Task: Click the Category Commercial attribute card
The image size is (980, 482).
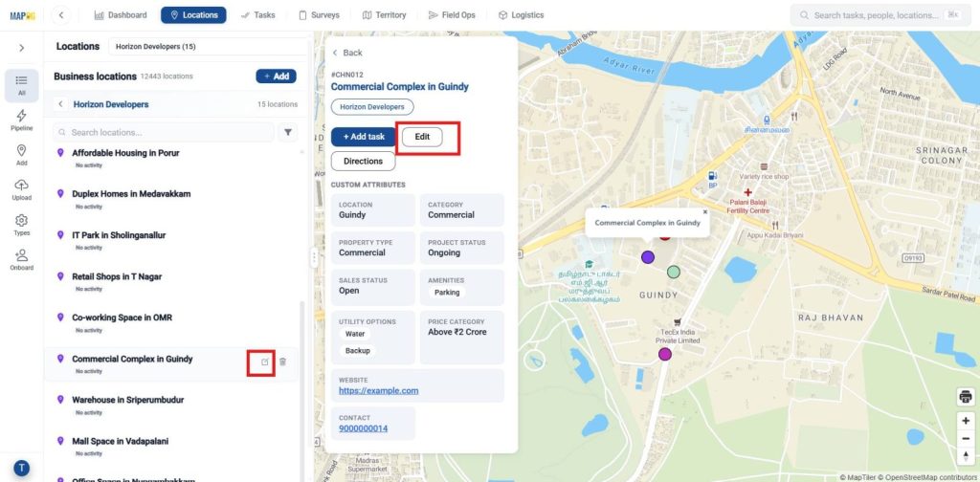Action: (462, 209)
